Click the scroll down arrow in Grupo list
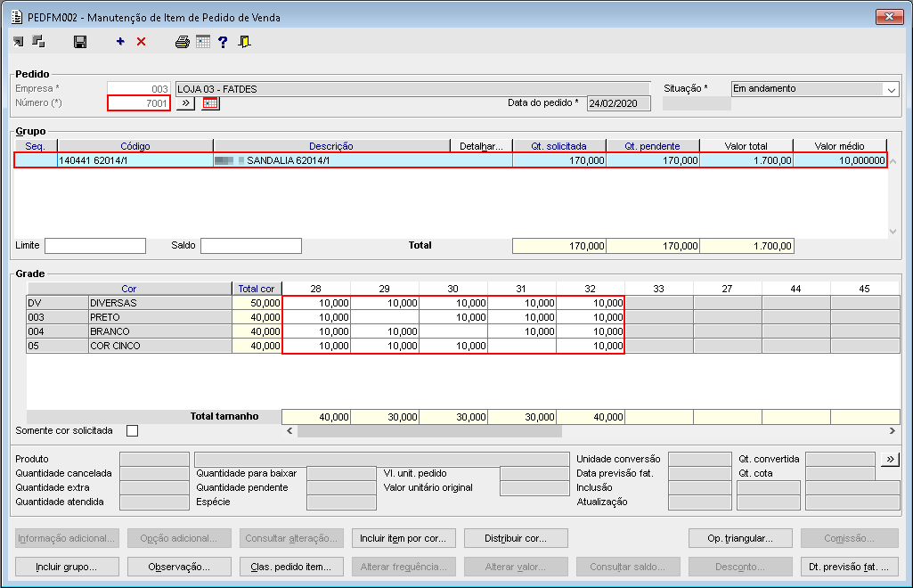The height and width of the screenshot is (588, 913). tap(893, 231)
